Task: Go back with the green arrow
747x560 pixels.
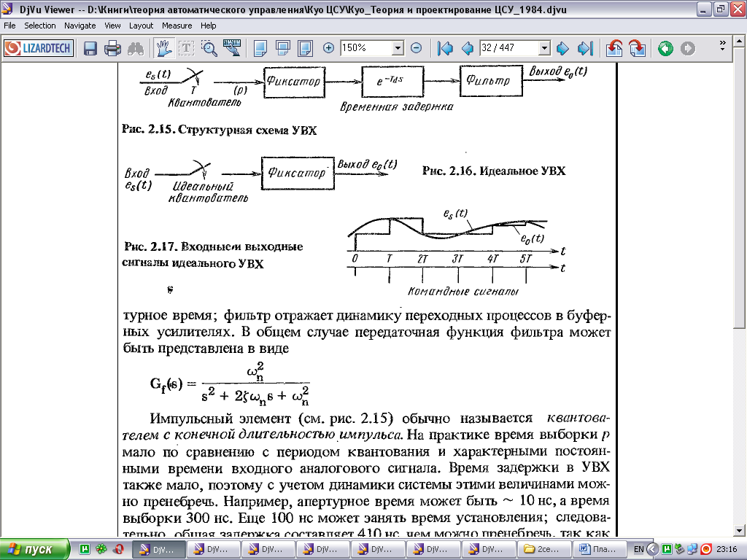Action: [665, 48]
